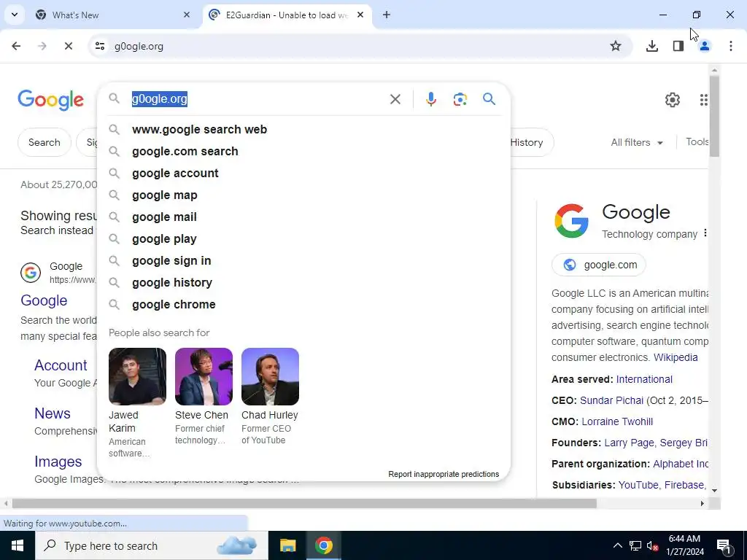
Task: Open site information icon in address bar
Action: pos(100,46)
